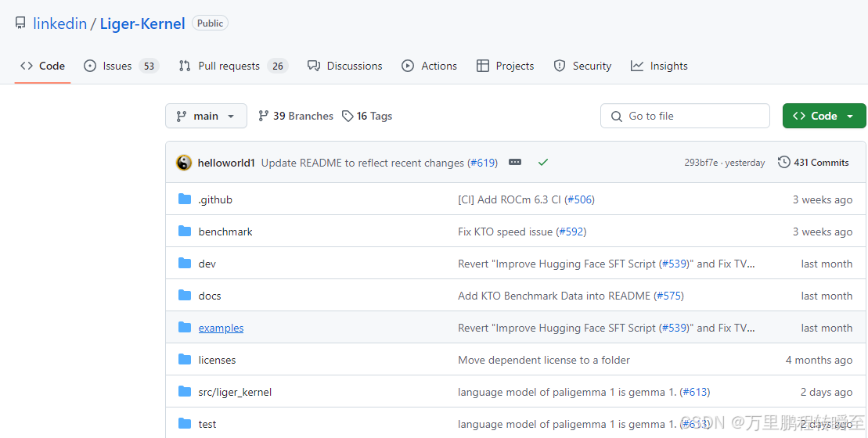Open the Liger-Kernel repository link
The image size is (868, 438).
(142, 23)
